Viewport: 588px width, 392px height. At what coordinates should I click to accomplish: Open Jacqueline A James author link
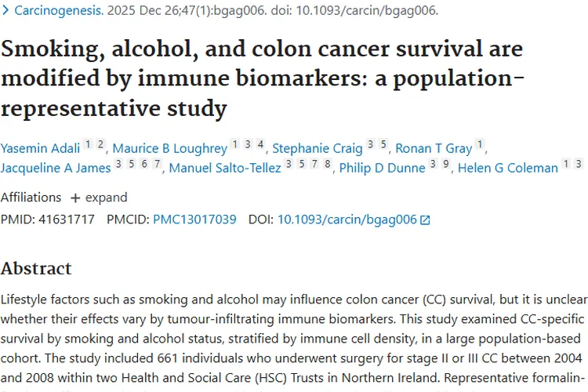(x=56, y=168)
